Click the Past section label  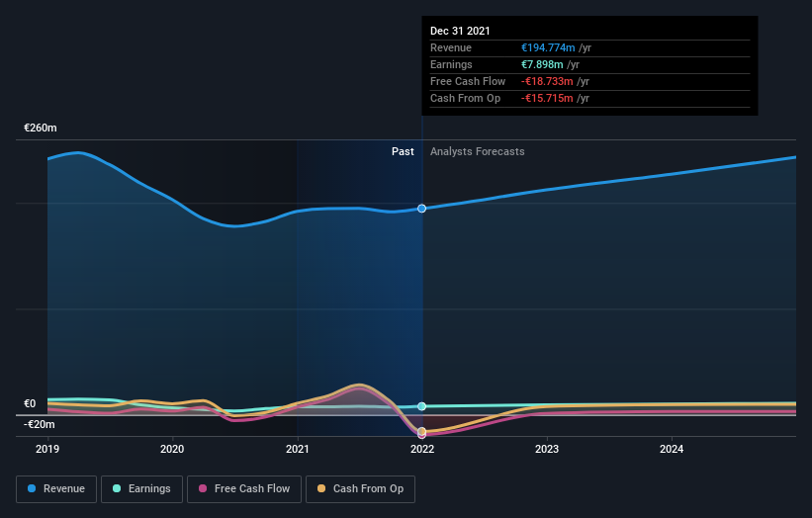(403, 151)
